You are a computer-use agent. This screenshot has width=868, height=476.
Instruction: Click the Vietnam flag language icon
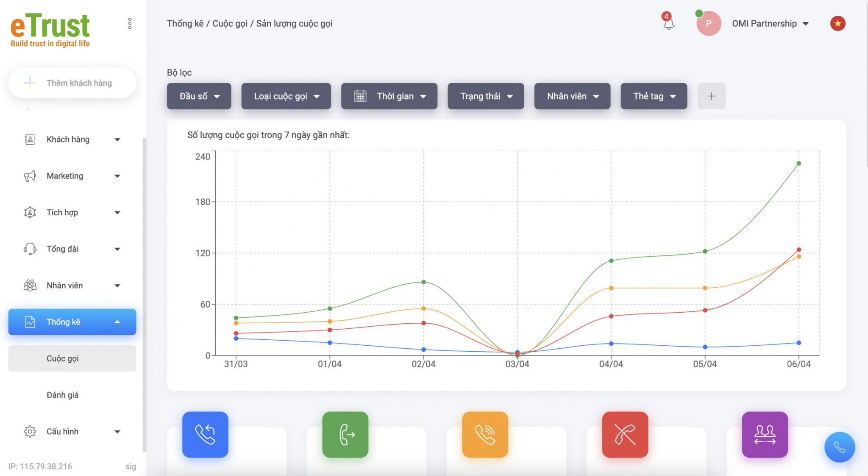click(x=837, y=23)
